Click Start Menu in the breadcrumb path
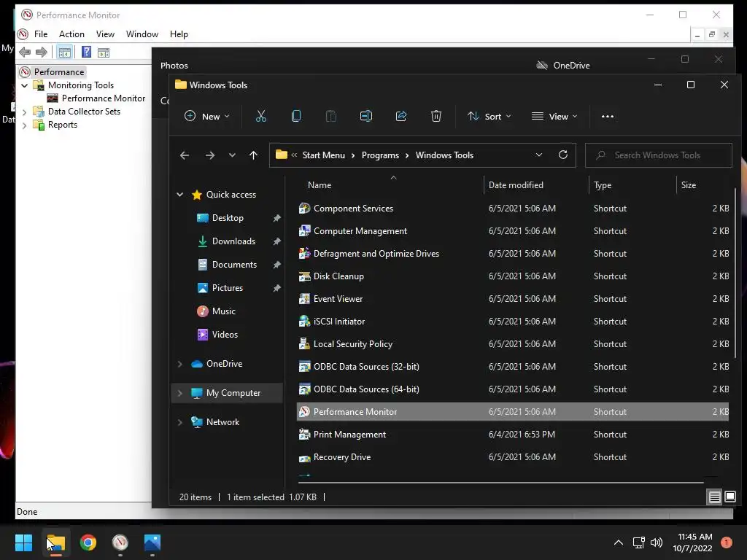 (323, 155)
